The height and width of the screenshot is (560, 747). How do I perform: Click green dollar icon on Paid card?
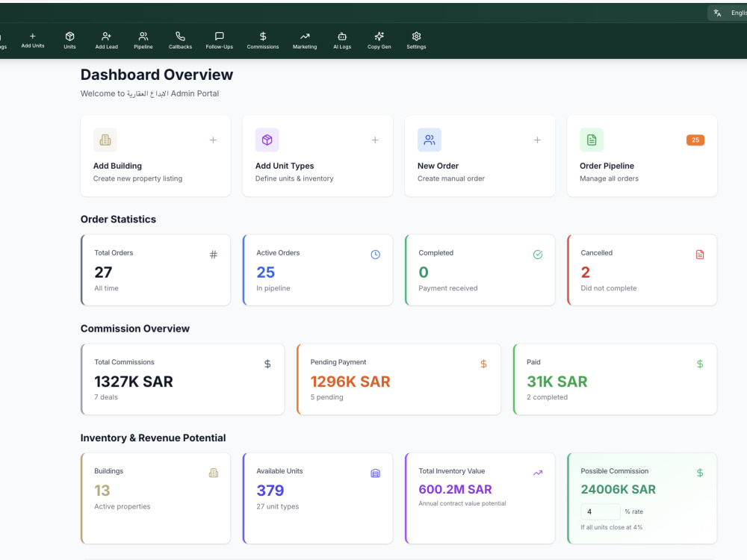click(x=700, y=364)
